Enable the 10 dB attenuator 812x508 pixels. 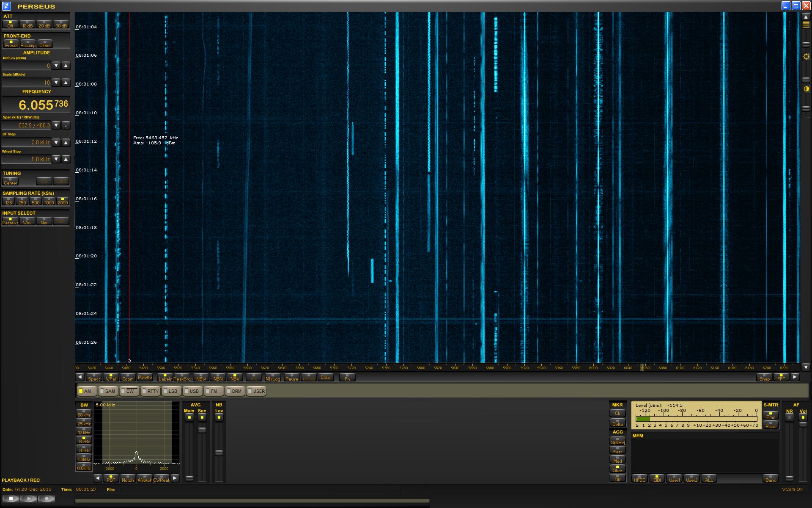27,25
